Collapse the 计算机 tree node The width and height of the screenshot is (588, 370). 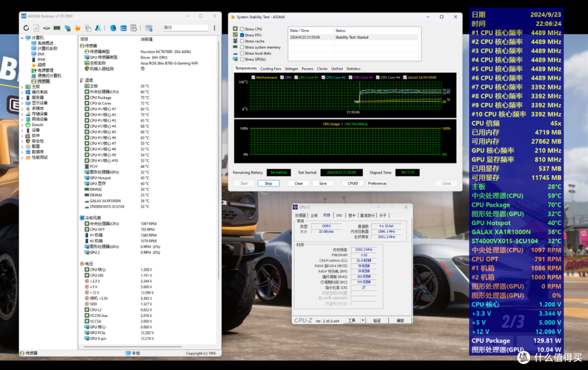22,38
